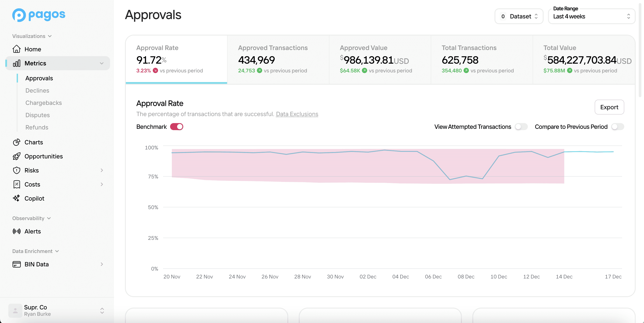Click the Opportunities rocket icon
644x323 pixels.
click(16, 156)
